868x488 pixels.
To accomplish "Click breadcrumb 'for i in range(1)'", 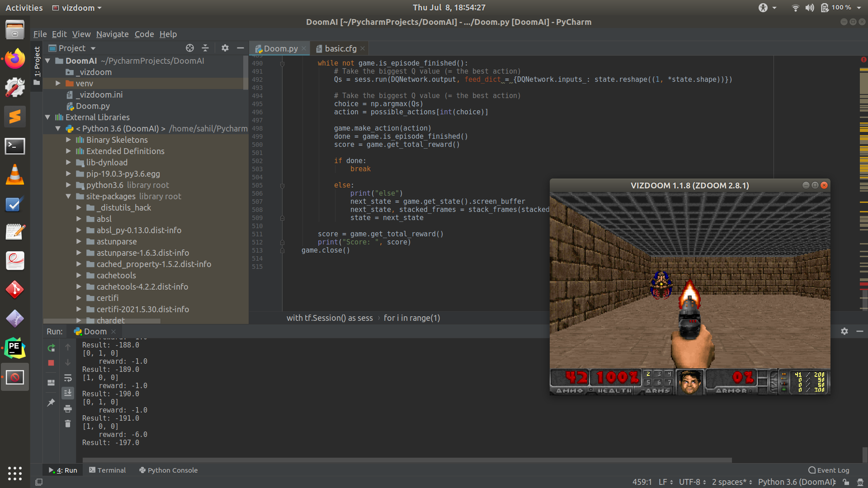I will [412, 318].
